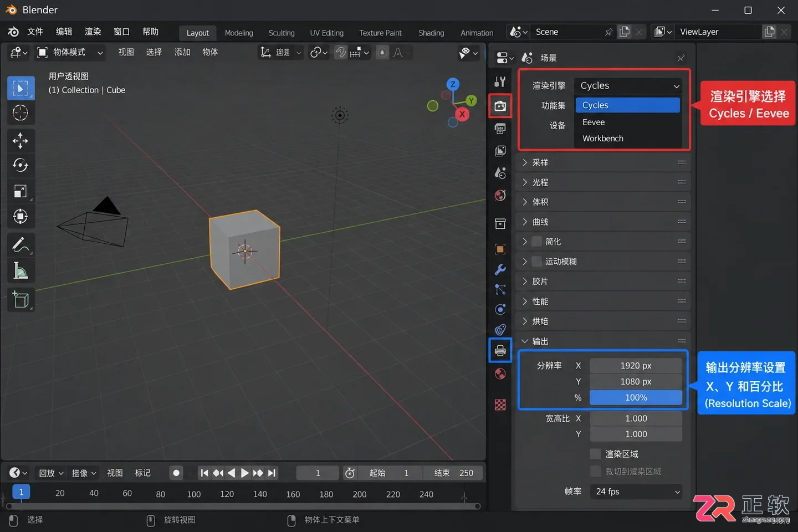The image size is (798, 532).
Task: Pin the Scene properties context
Action: (x=681, y=58)
